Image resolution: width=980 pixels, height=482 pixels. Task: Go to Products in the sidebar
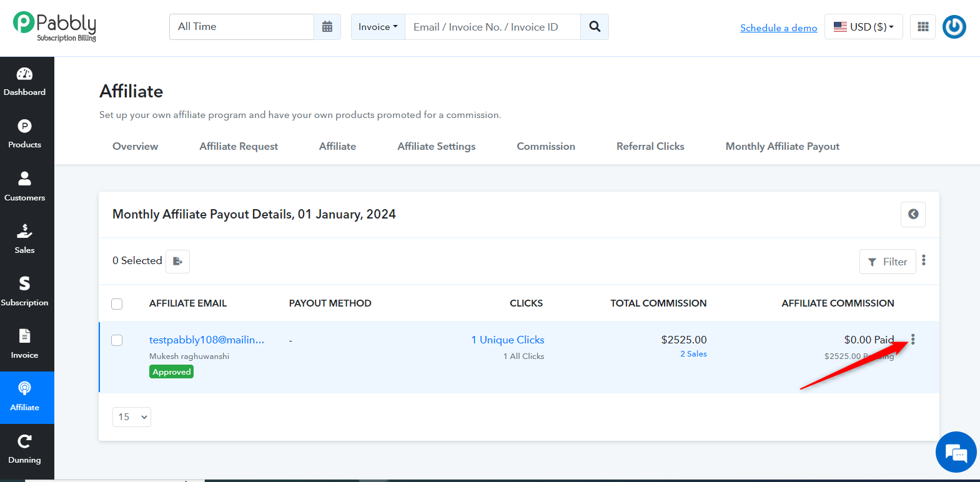click(x=24, y=135)
